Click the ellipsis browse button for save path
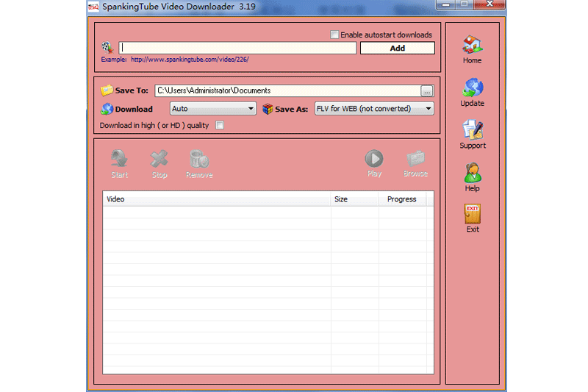Screen dimensions: 588x392 [427, 90]
